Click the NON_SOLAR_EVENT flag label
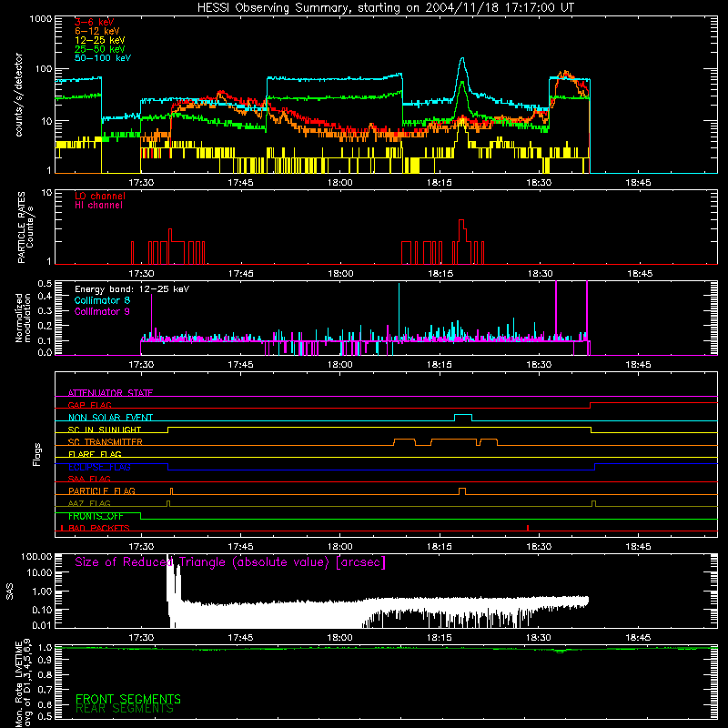This screenshot has width=728, height=728. (x=110, y=418)
